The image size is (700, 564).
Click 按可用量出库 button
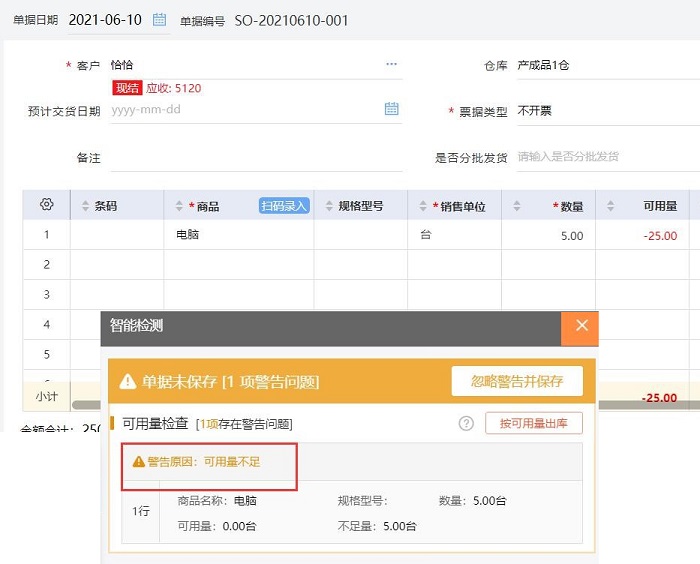pos(534,423)
